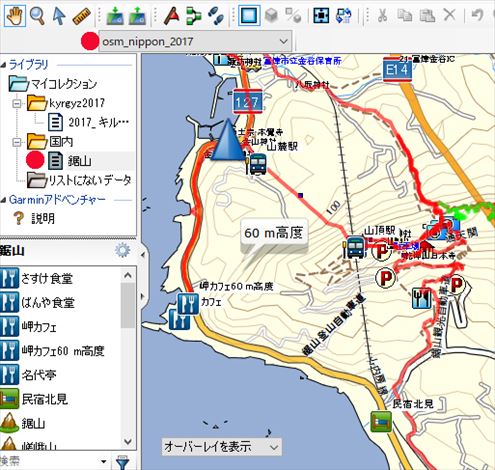The width and height of the screenshot is (495, 470).
Task: Select 名代亭 waypoint in list
Action: 29,375
